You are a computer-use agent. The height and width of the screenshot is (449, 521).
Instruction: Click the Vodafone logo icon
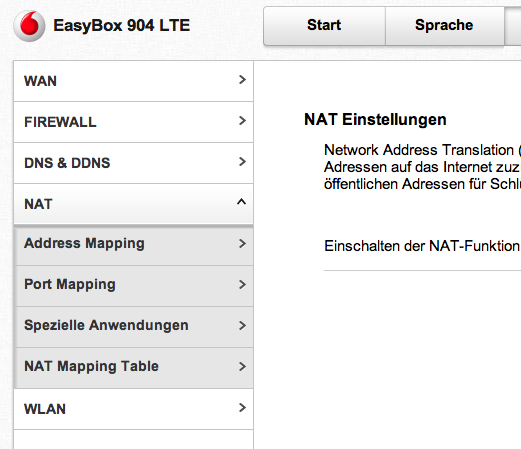[29, 26]
